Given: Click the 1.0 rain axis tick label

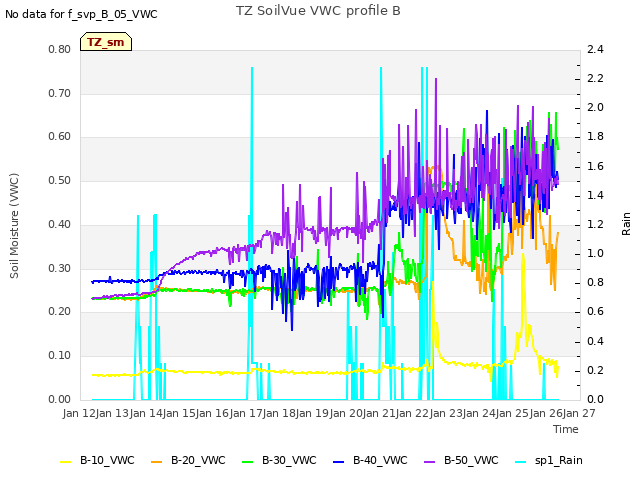Looking at the screenshot, I should coord(595,254).
